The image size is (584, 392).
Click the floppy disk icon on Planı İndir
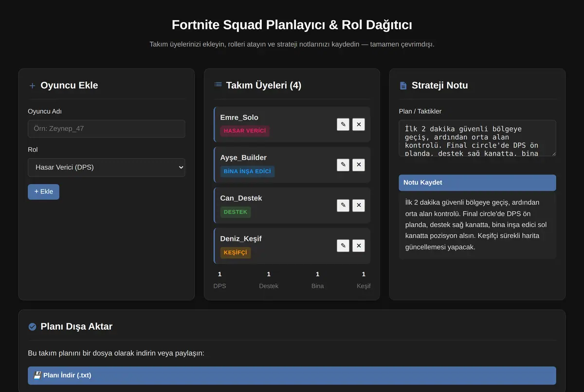37,375
